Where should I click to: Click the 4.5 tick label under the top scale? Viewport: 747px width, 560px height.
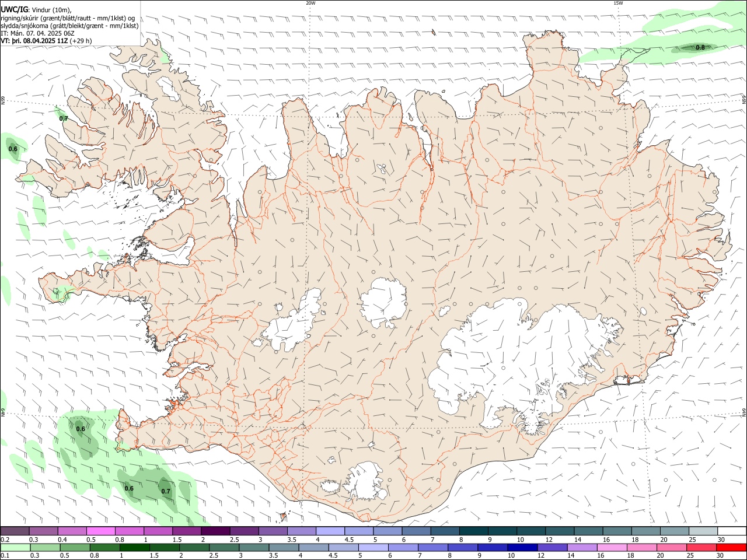(x=348, y=540)
